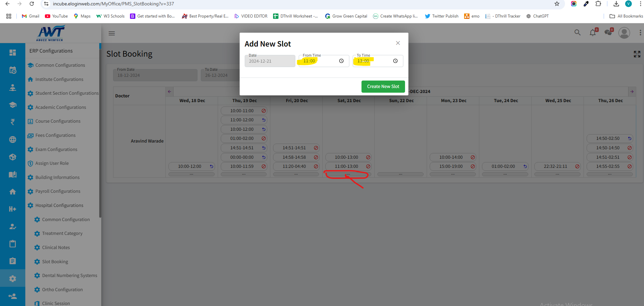Open the rupee fees sidebar icon
The height and width of the screenshot is (306, 644).
click(x=12, y=122)
